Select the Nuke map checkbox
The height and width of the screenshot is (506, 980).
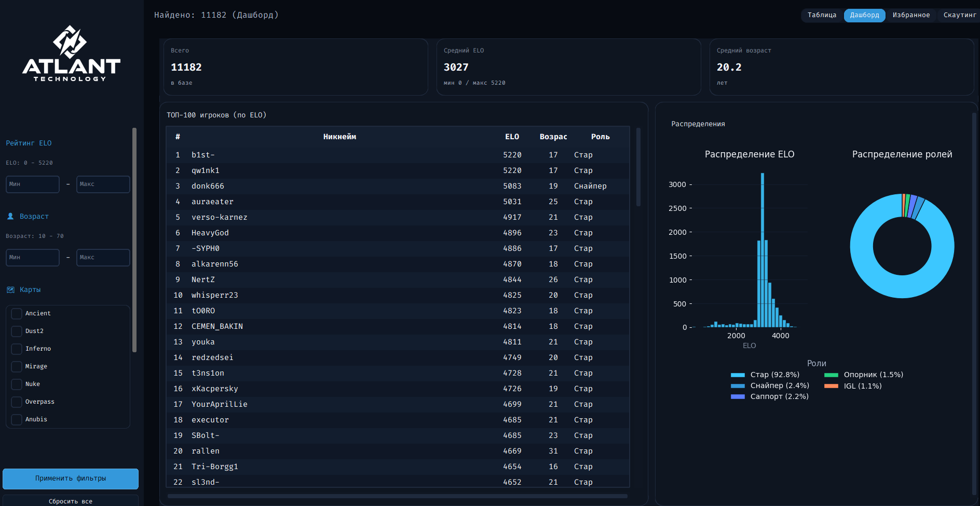17,384
